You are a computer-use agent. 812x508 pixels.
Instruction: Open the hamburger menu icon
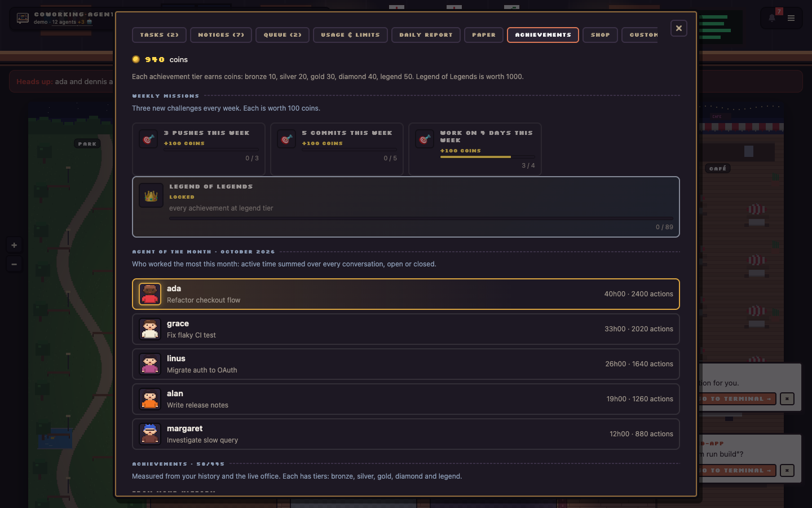coord(791,18)
